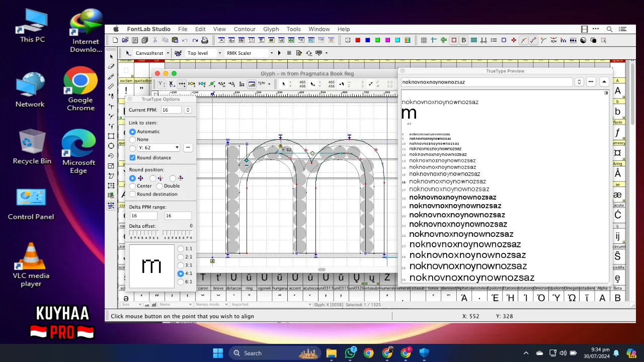Open the Edit menu

pyautogui.click(x=200, y=29)
